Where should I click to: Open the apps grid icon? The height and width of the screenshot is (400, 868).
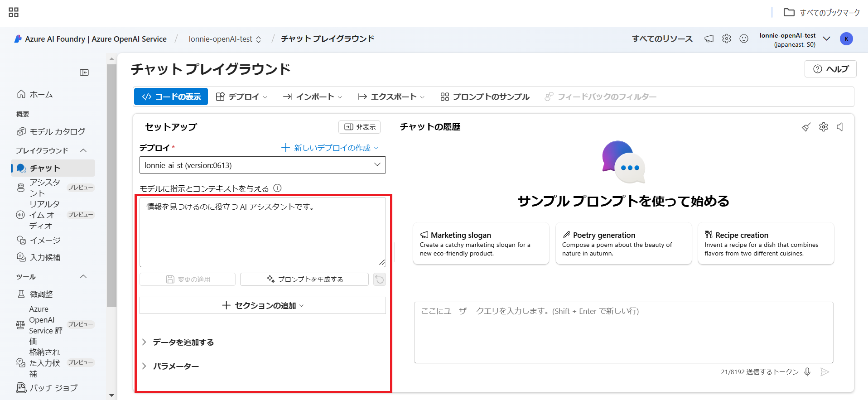pos(14,12)
